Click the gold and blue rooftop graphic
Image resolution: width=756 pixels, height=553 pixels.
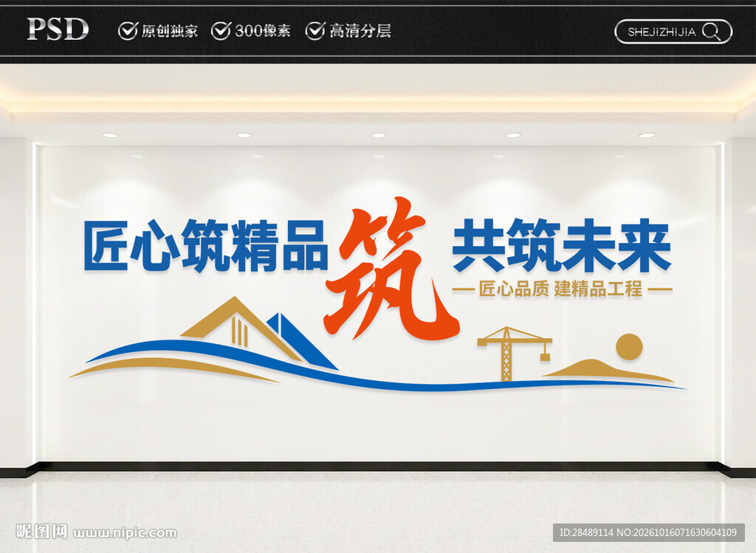coord(259,333)
